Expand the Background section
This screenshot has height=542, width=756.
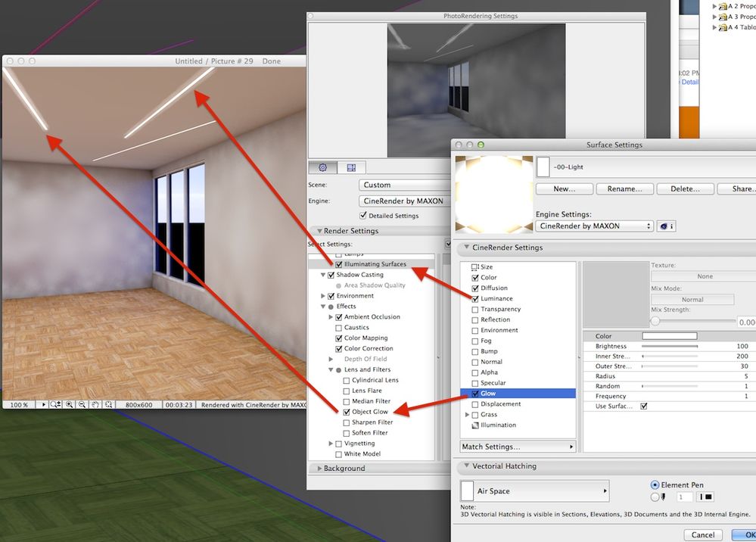pyautogui.click(x=319, y=469)
